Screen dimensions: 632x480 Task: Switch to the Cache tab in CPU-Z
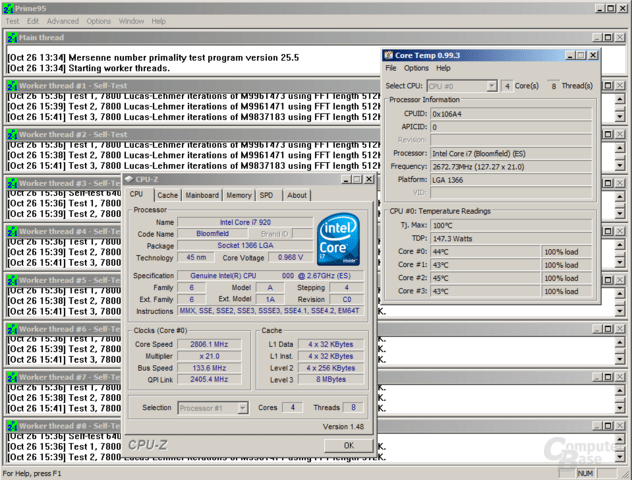click(x=168, y=195)
